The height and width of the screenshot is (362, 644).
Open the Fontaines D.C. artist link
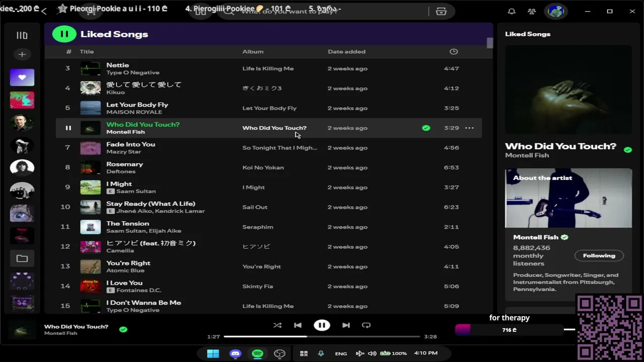click(x=139, y=291)
